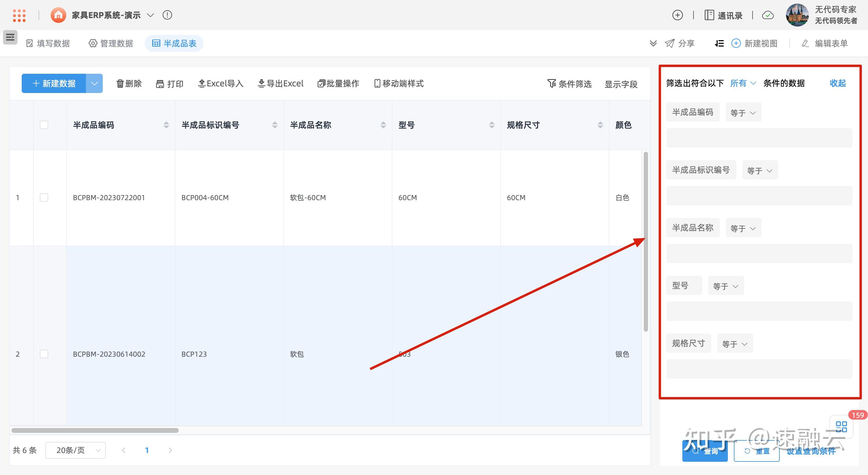Select checkbox for row BCPBM-20230614002

coord(44,354)
